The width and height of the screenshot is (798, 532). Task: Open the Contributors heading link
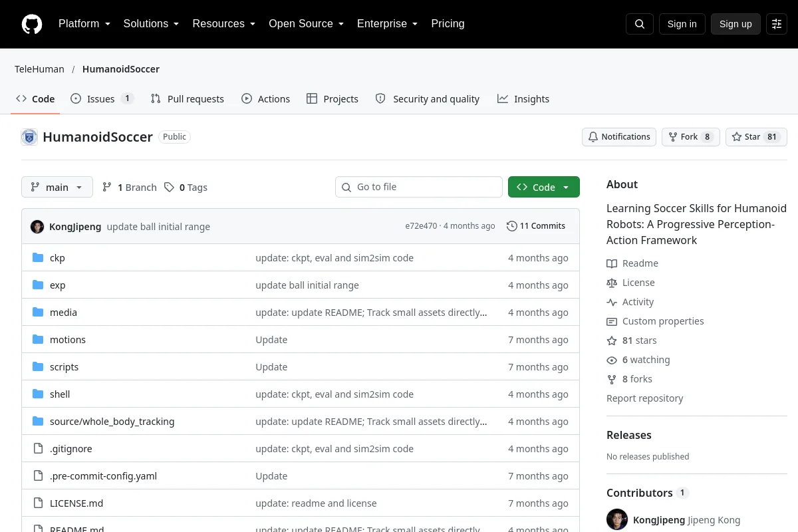click(x=640, y=493)
